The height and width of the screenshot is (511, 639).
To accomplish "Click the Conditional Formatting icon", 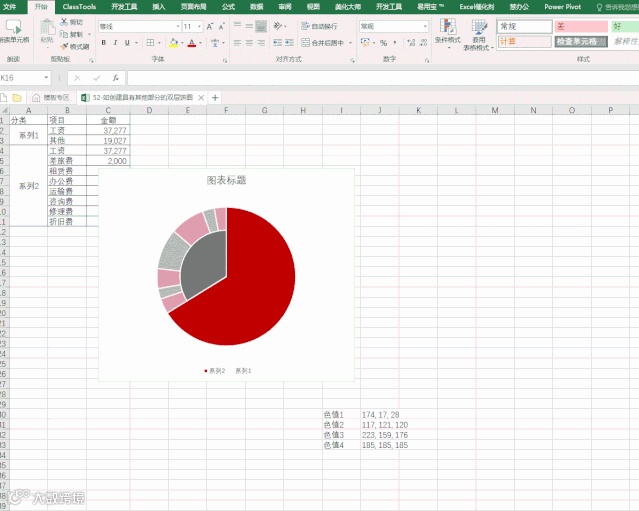I will point(447,26).
